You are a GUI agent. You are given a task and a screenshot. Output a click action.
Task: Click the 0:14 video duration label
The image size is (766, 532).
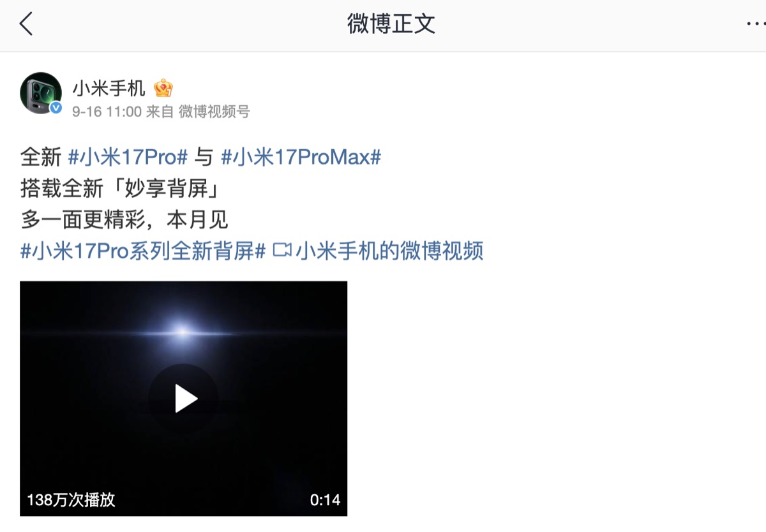[325, 500]
